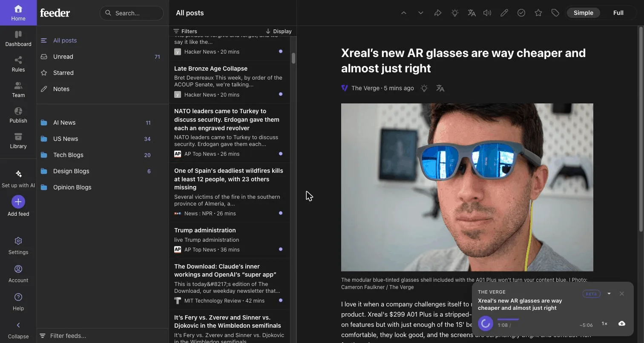Open Home in left navigation
This screenshot has height=343, width=644.
pyautogui.click(x=18, y=13)
